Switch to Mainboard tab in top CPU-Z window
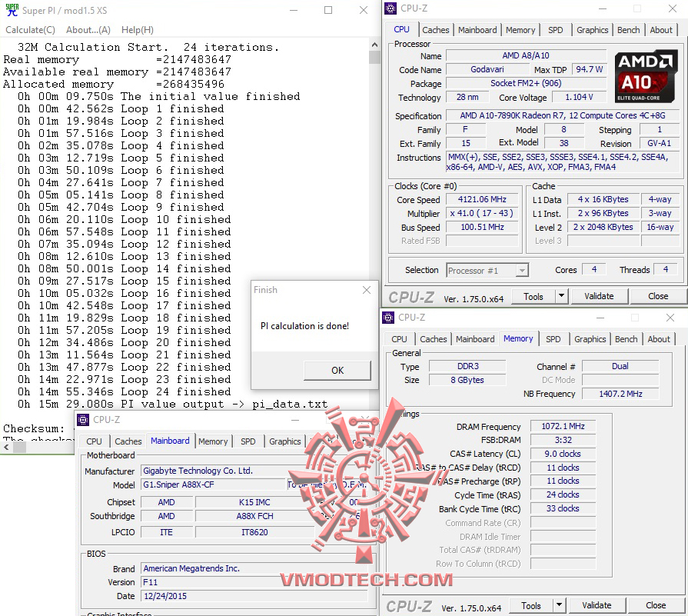This screenshot has height=616, width=688. (x=477, y=30)
